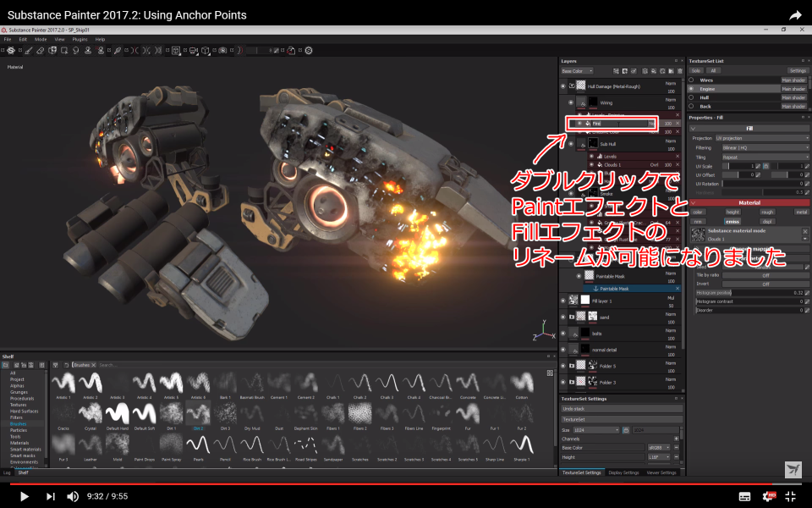This screenshot has width=812, height=508.
Task: Skip to next YouTube video
Action: [x=50, y=496]
